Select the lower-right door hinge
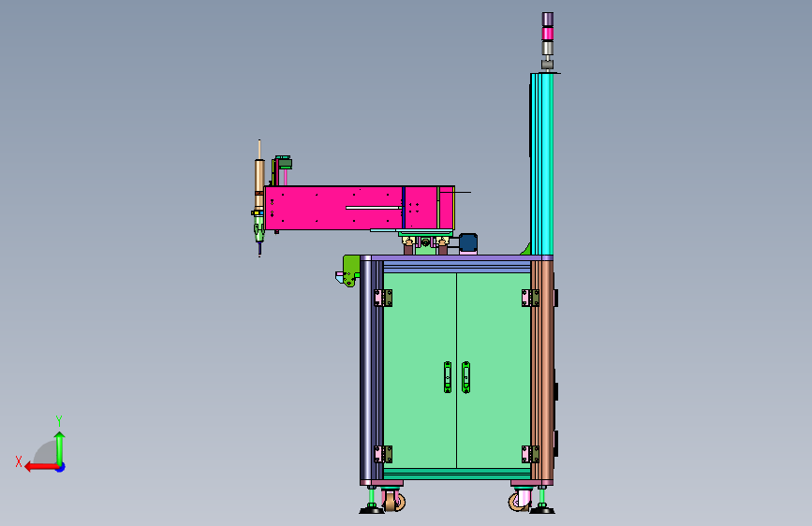This screenshot has width=812, height=526. (530, 454)
